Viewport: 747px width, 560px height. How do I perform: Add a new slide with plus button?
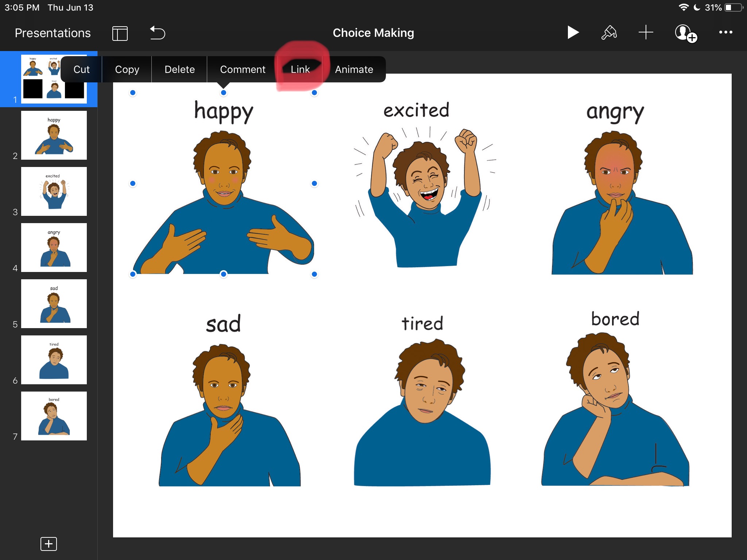49,544
